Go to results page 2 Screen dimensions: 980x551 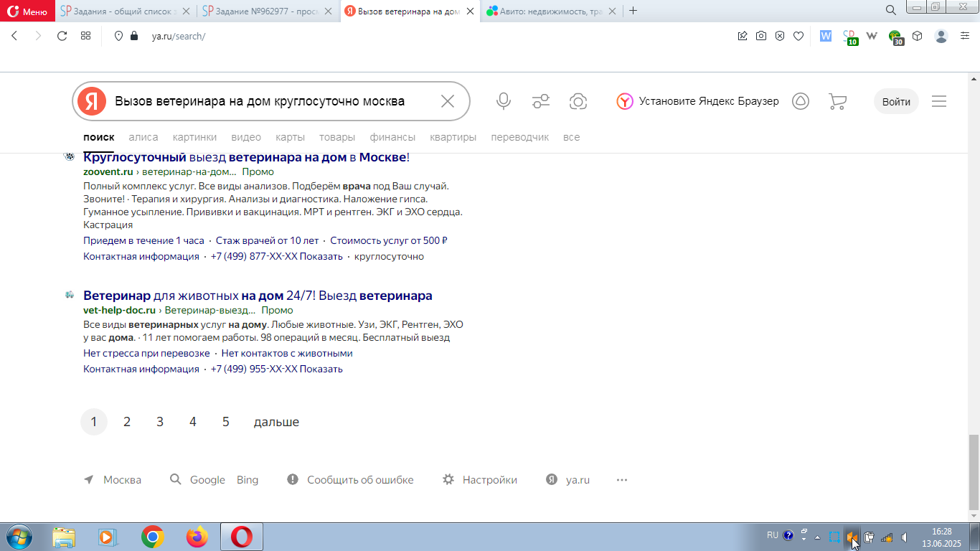coord(127,422)
